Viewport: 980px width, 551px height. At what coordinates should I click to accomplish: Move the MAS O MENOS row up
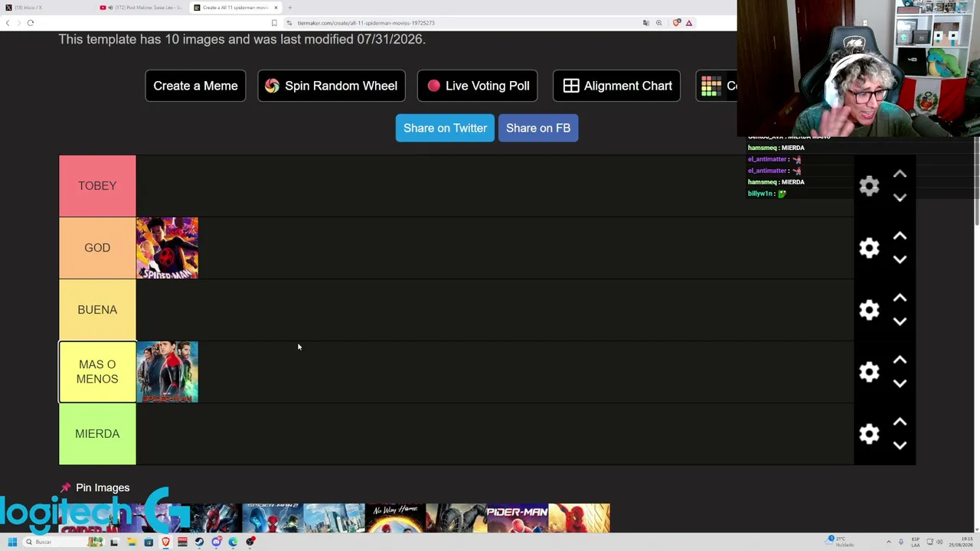click(x=900, y=360)
